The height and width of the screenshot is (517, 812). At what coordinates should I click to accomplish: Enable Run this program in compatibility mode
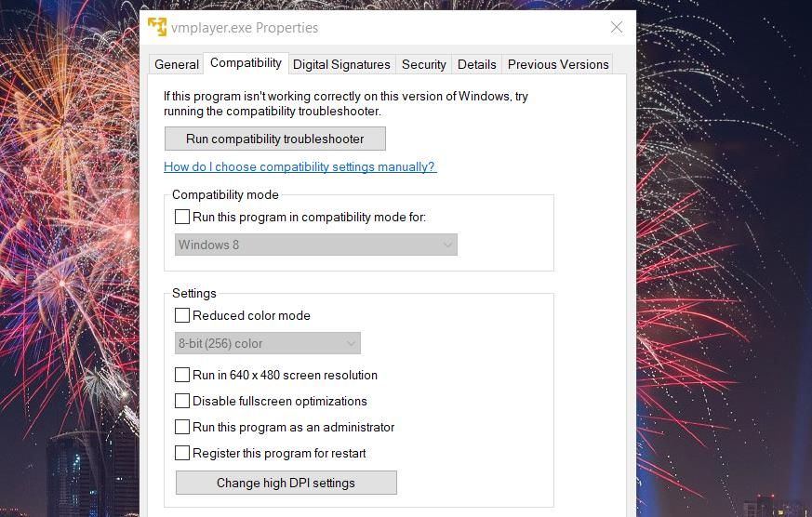(x=181, y=217)
